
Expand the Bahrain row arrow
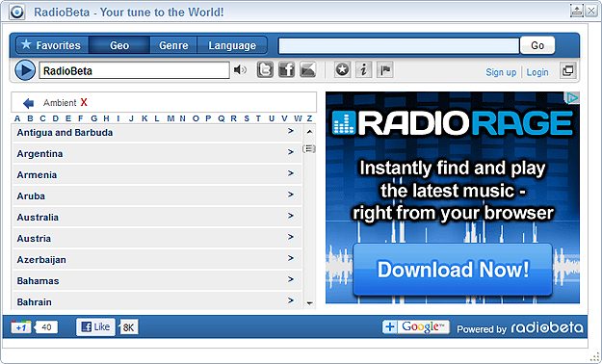291,300
